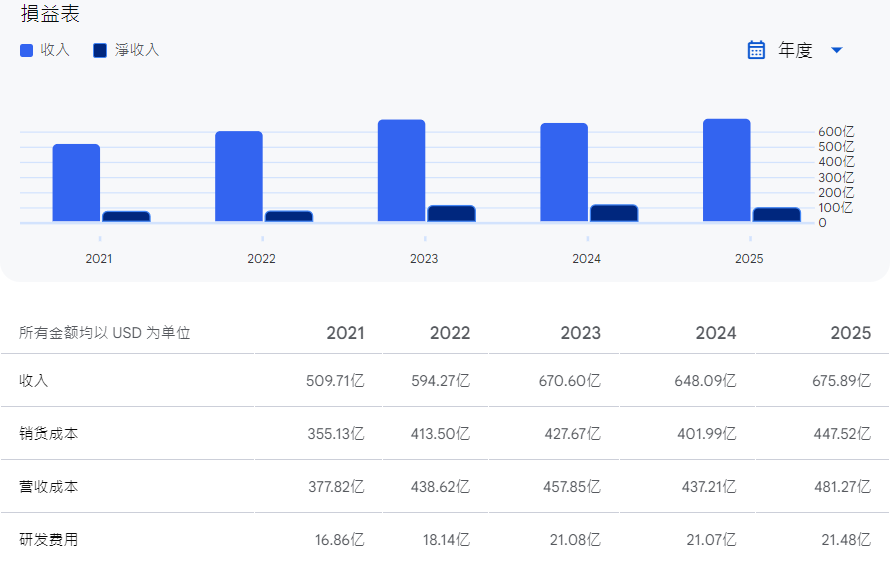Select the 2025 table column header

850,333
